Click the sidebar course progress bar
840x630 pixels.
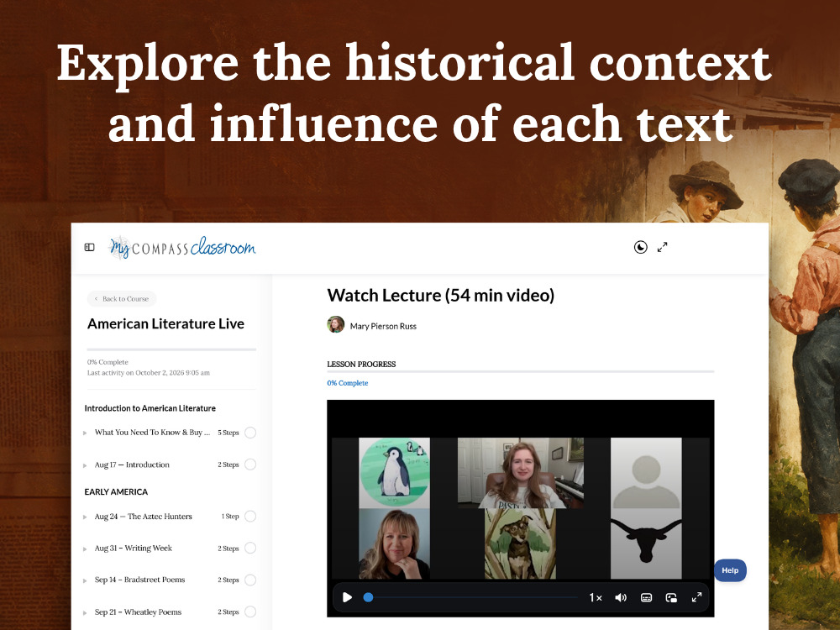coord(171,349)
